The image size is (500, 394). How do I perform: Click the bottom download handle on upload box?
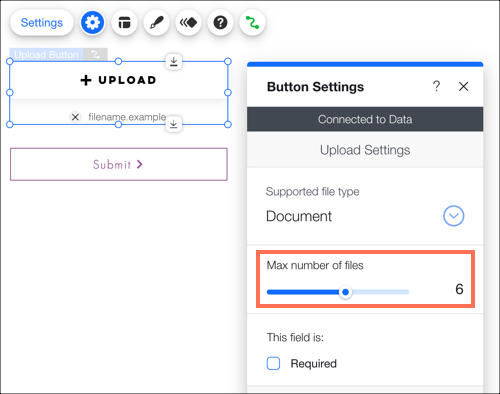coord(174,124)
